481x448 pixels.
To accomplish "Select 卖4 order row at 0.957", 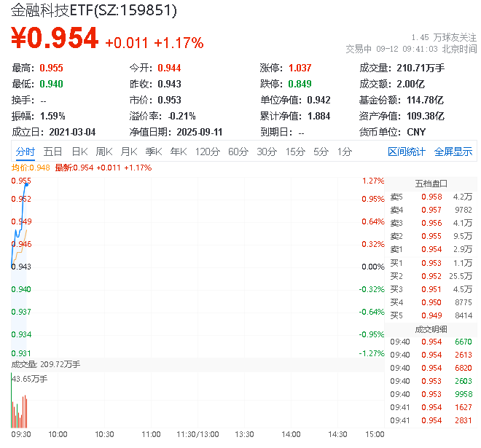I will [x=431, y=210].
